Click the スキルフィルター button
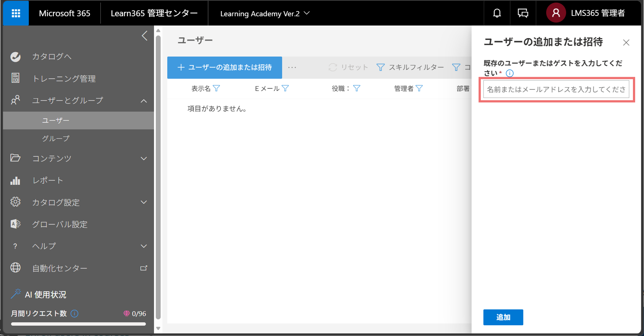 (x=410, y=67)
